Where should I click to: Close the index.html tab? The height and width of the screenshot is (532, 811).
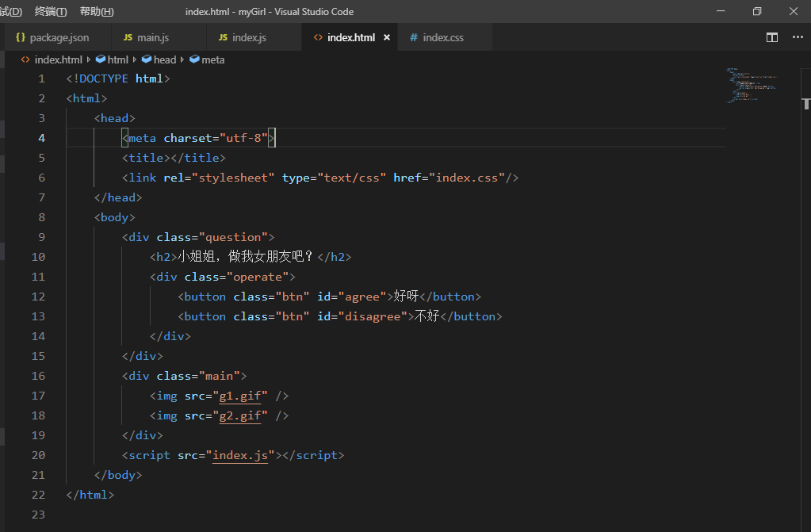point(386,38)
